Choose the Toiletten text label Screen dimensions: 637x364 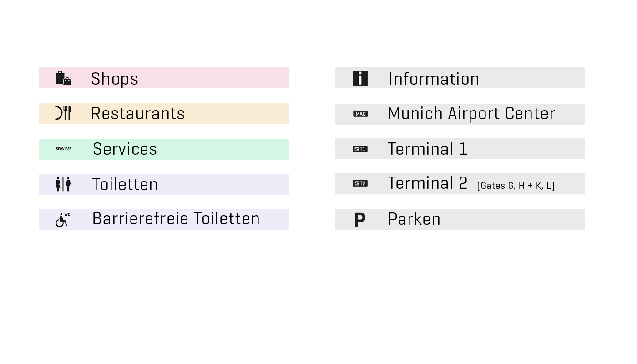(125, 185)
